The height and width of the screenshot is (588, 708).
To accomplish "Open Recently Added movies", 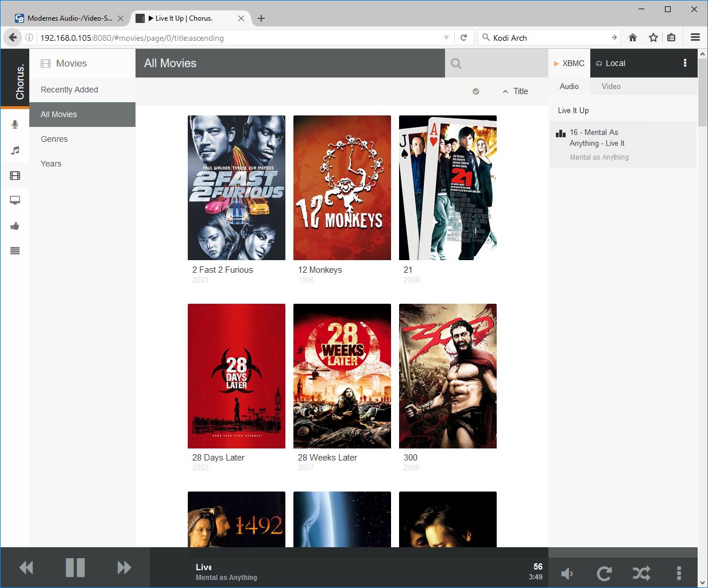I will pos(82,90).
